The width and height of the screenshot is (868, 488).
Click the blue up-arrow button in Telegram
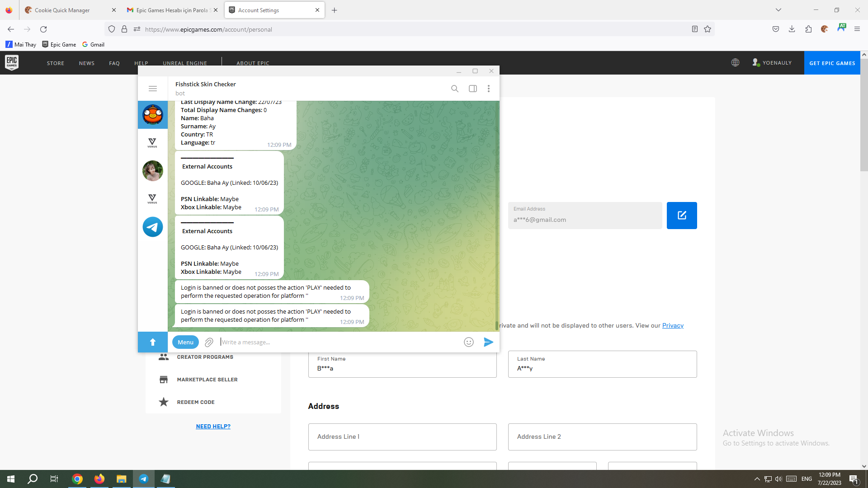(x=153, y=342)
